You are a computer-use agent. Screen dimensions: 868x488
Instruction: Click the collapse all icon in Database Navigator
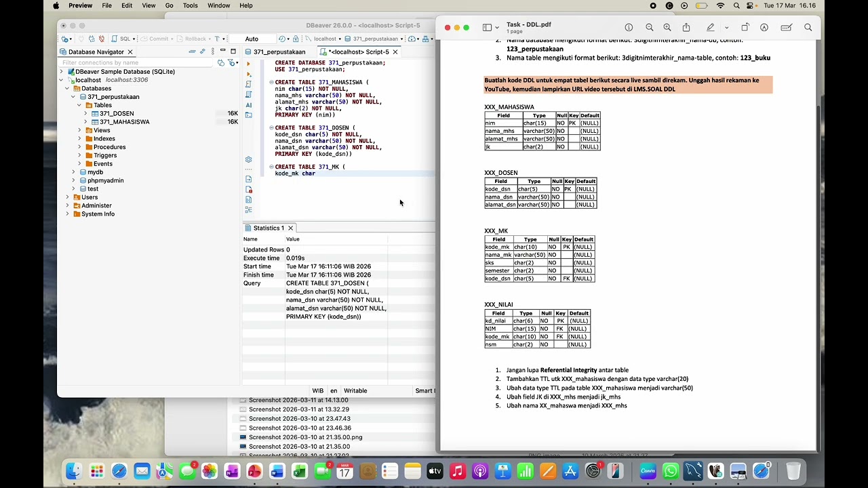click(192, 52)
